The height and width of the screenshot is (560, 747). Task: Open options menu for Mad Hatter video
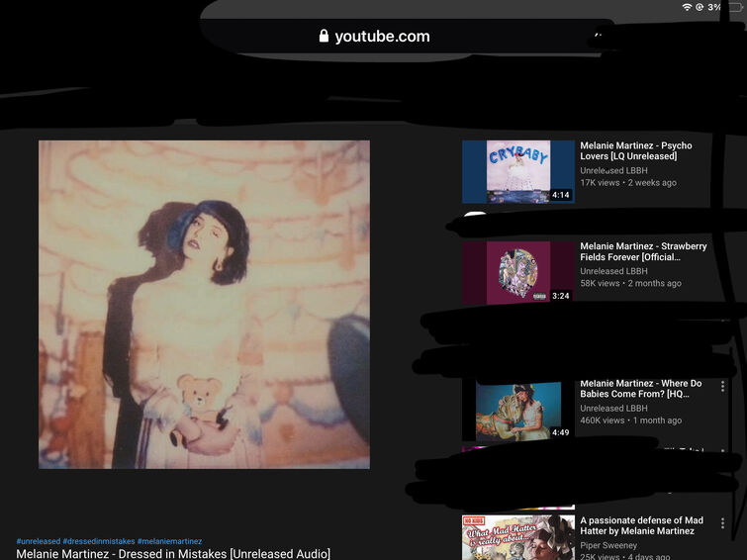click(722, 522)
